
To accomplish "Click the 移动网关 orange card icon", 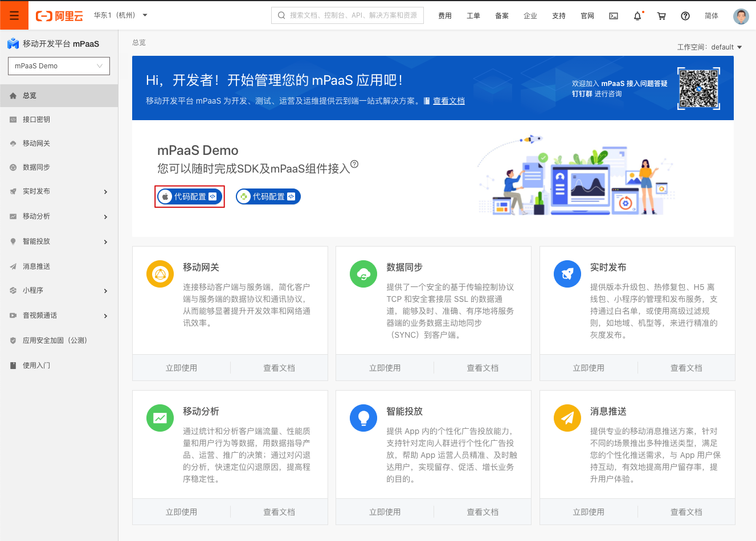I will (160, 274).
